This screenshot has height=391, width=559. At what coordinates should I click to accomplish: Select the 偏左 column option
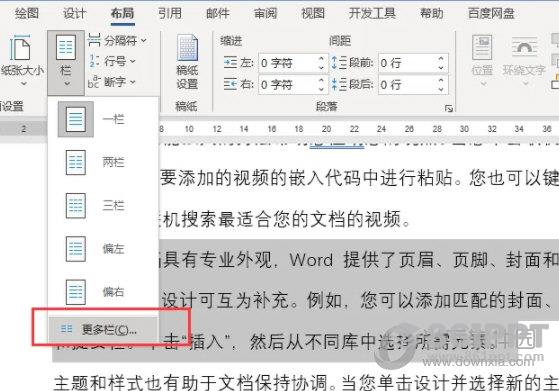[103, 249]
